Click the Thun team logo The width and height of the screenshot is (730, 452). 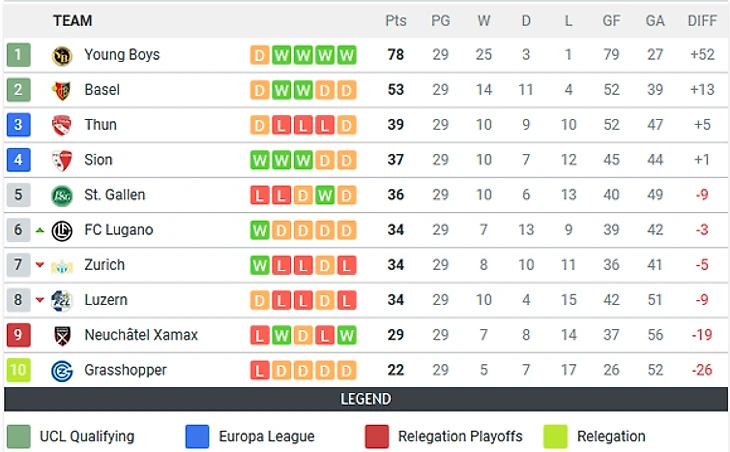[x=62, y=125]
